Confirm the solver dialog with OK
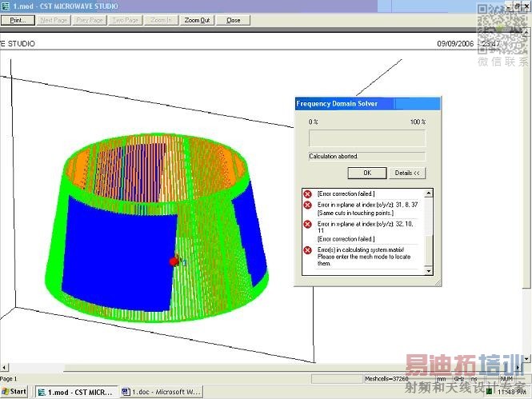The height and width of the screenshot is (399, 532). click(367, 173)
